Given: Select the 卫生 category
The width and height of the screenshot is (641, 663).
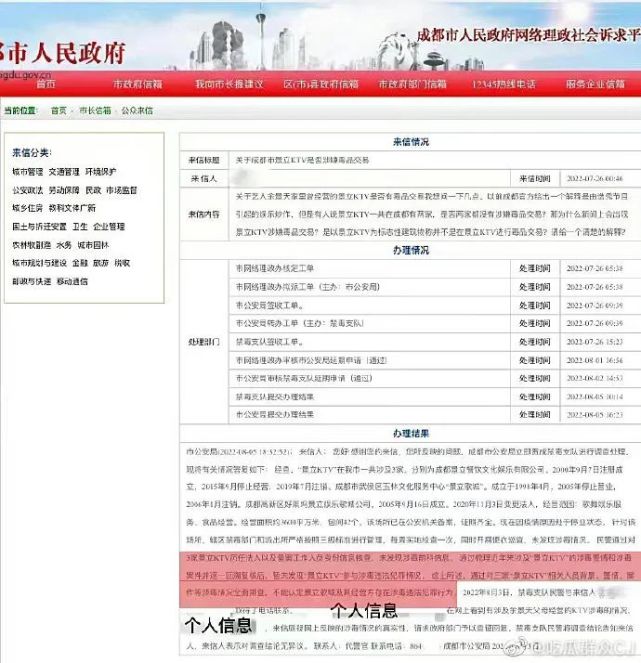Looking at the screenshot, I should click(80, 227).
